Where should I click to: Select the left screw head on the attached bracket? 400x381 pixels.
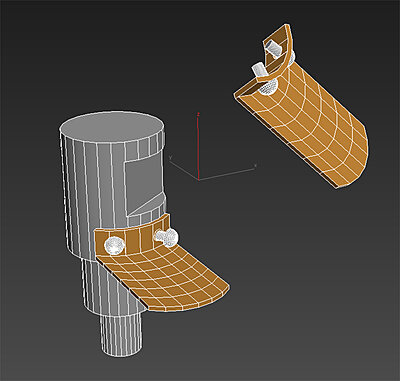(x=114, y=245)
